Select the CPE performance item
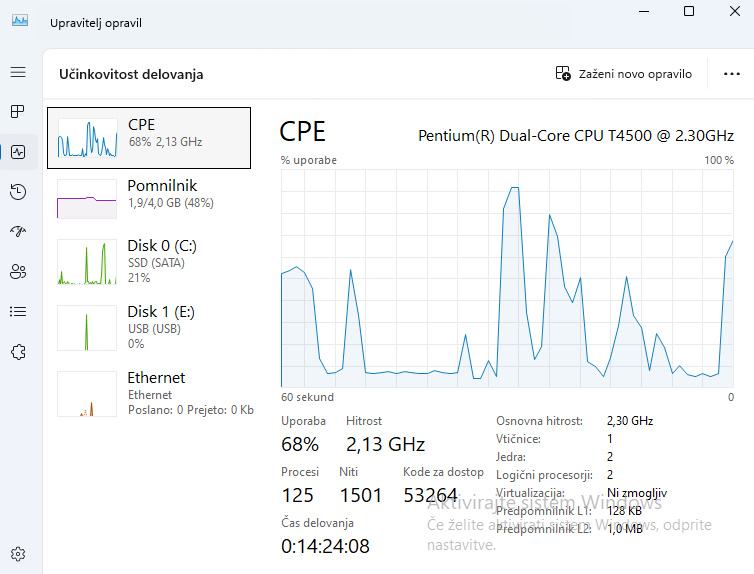The image size is (754, 574). [149, 138]
